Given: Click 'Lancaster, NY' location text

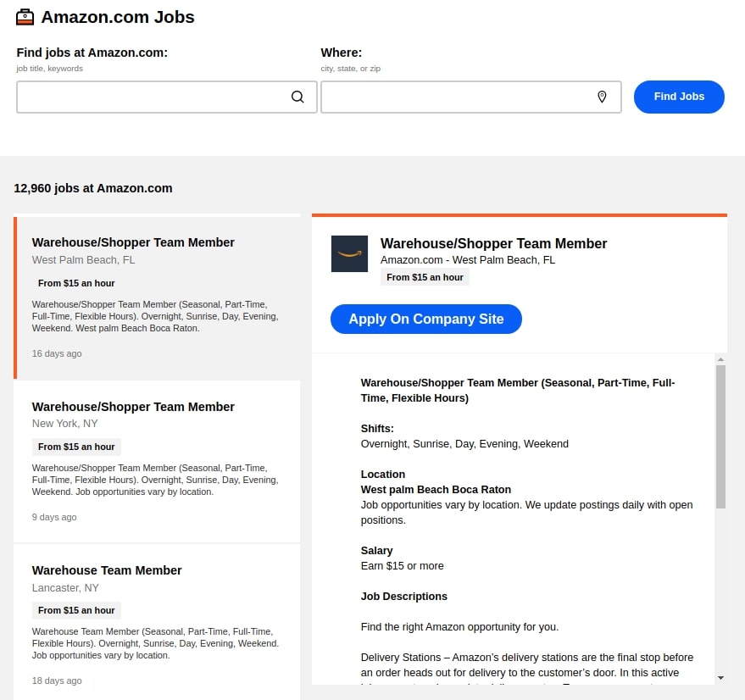Looking at the screenshot, I should pos(65,588).
